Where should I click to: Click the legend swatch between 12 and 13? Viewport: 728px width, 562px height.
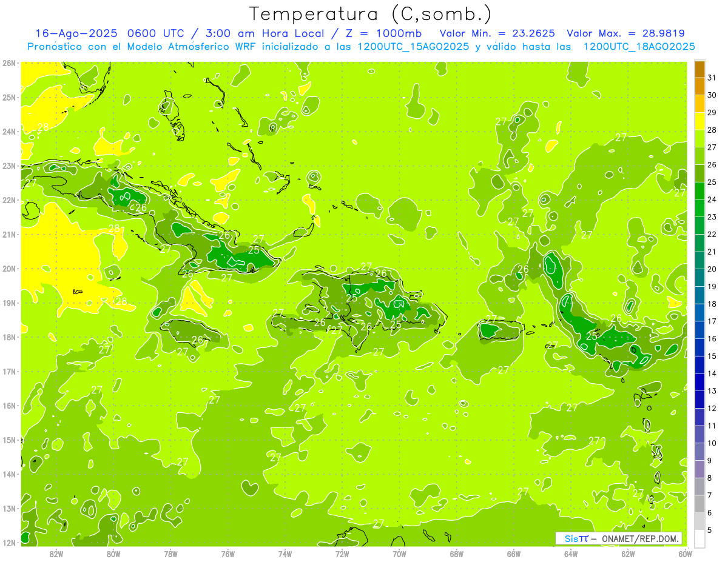pos(699,400)
